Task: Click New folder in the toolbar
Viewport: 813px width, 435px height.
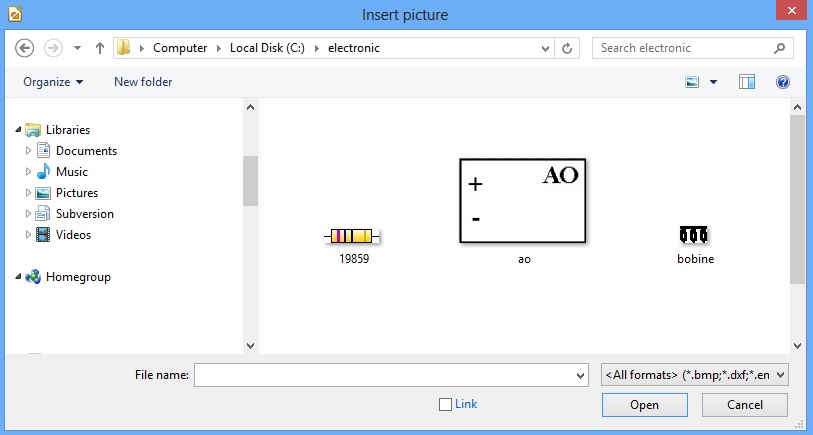Action: pos(143,82)
